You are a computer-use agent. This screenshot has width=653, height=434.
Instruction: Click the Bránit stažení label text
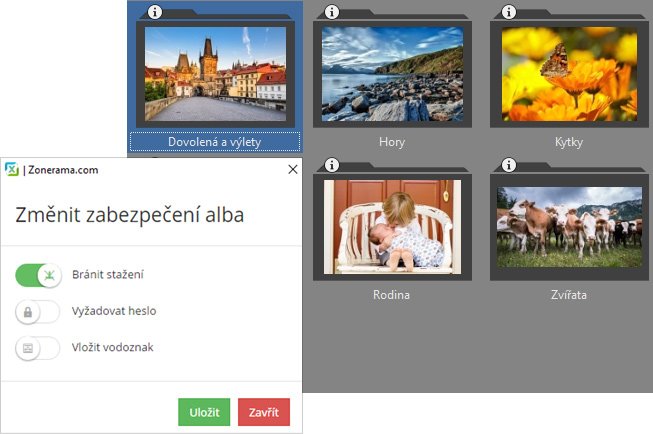click(x=107, y=274)
